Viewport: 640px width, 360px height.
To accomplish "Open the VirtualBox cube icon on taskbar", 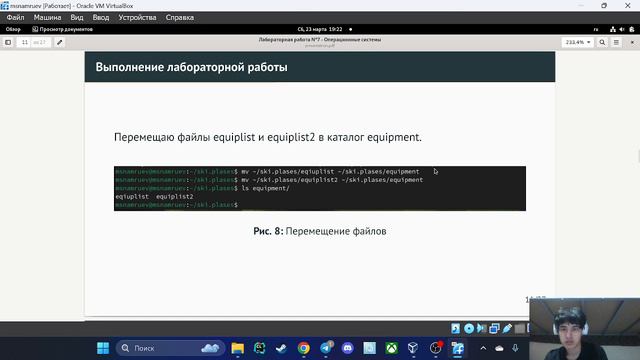I will [x=413, y=348].
